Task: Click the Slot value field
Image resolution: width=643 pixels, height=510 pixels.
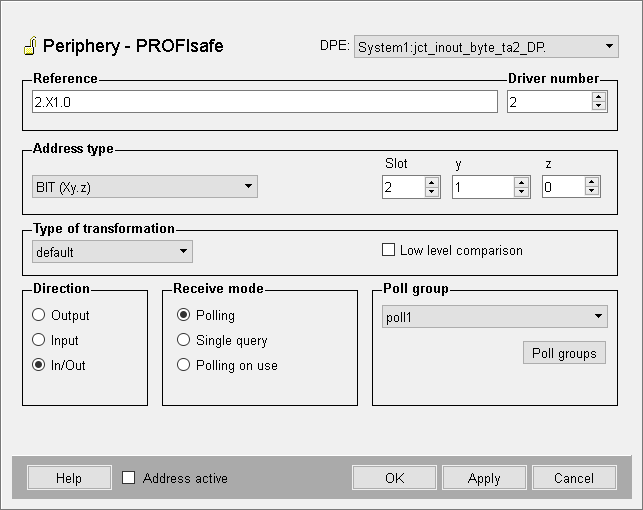Action: [403, 187]
